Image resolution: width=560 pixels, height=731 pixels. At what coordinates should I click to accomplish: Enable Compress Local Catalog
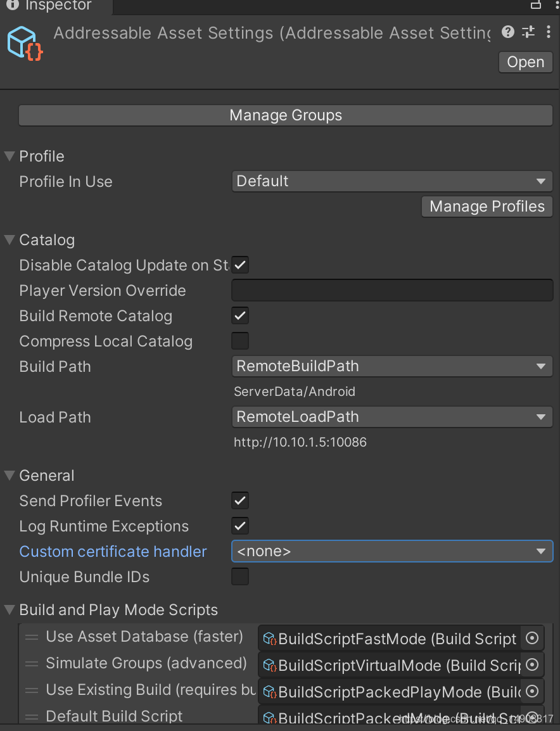(x=239, y=341)
